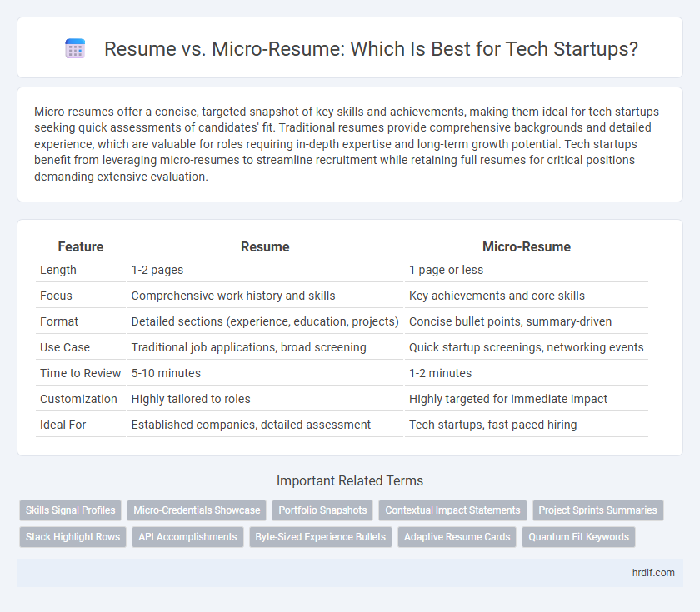Click 'Key achievements and core skills' cell

coord(527,296)
